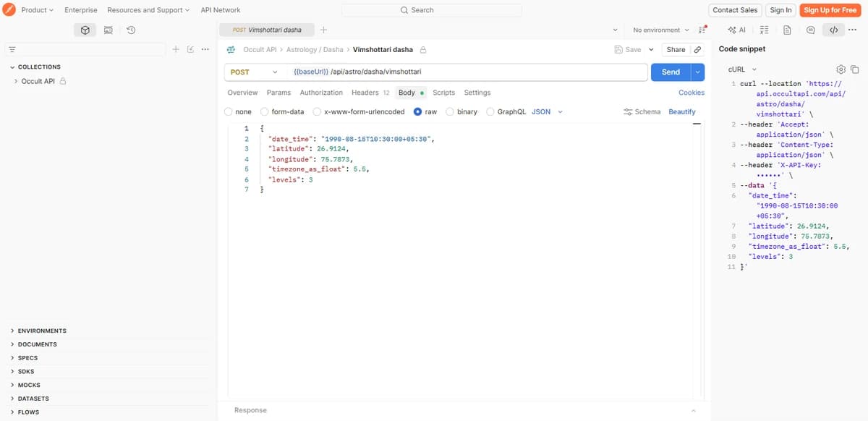Toggle the code snippet icon
This screenshot has width=868, height=421.
tap(833, 30)
